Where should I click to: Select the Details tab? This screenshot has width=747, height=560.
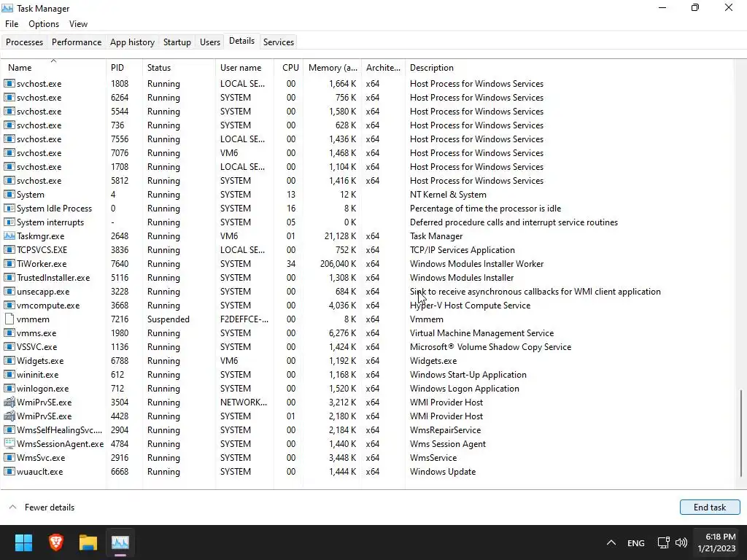point(241,41)
